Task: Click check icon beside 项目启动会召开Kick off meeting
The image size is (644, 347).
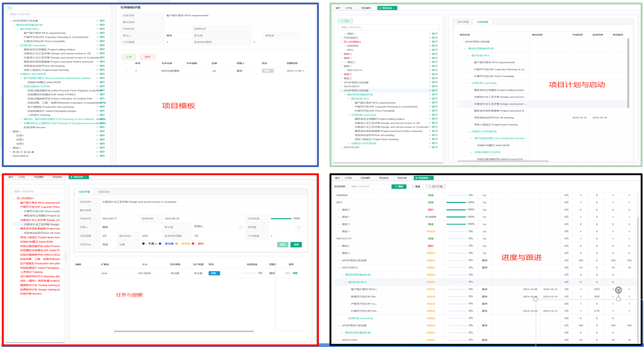Action: pyautogui.click(x=22, y=233)
